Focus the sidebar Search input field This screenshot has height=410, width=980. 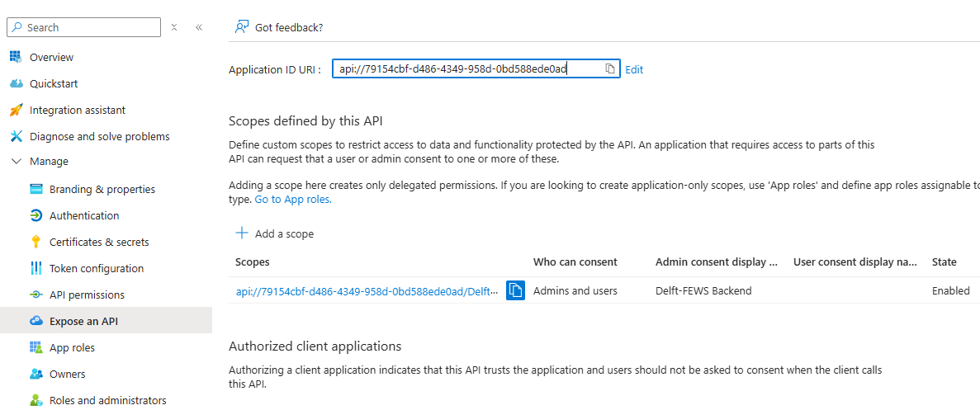[91, 27]
